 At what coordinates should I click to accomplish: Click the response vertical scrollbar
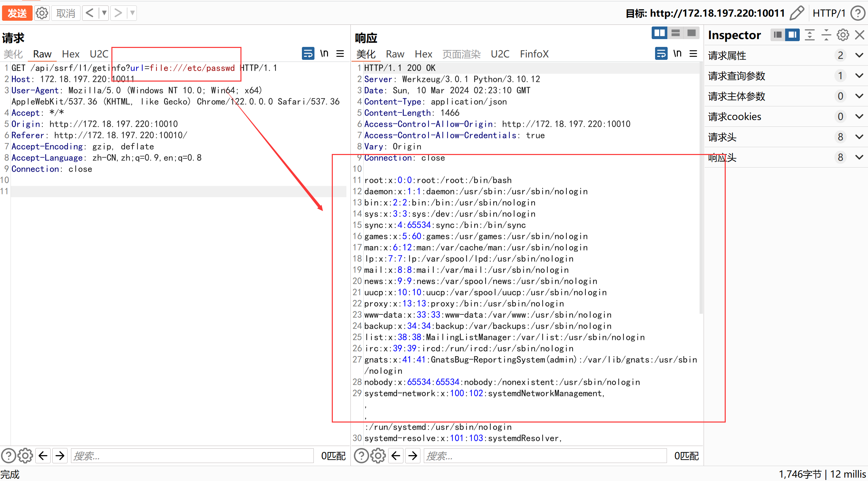[x=701, y=188]
